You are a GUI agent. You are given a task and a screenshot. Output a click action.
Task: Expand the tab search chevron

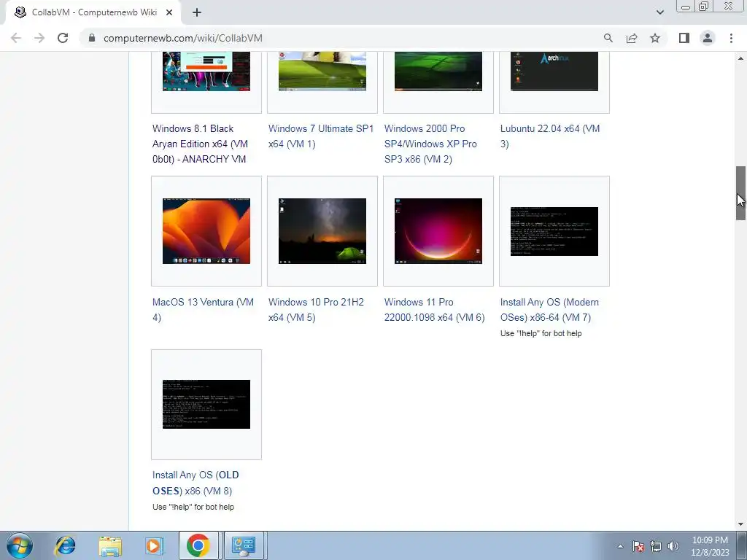(660, 12)
